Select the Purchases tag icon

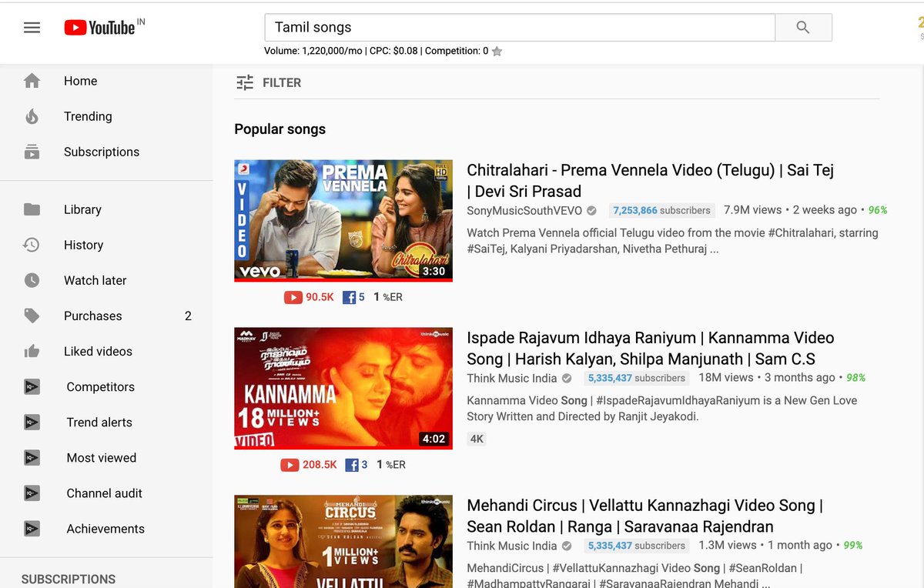coord(32,316)
